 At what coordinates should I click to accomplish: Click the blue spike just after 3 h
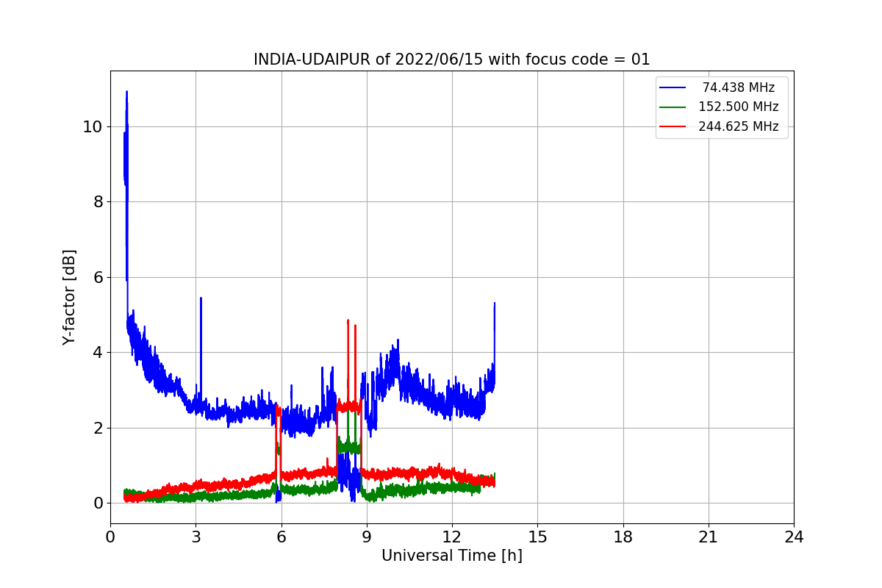tap(201, 298)
